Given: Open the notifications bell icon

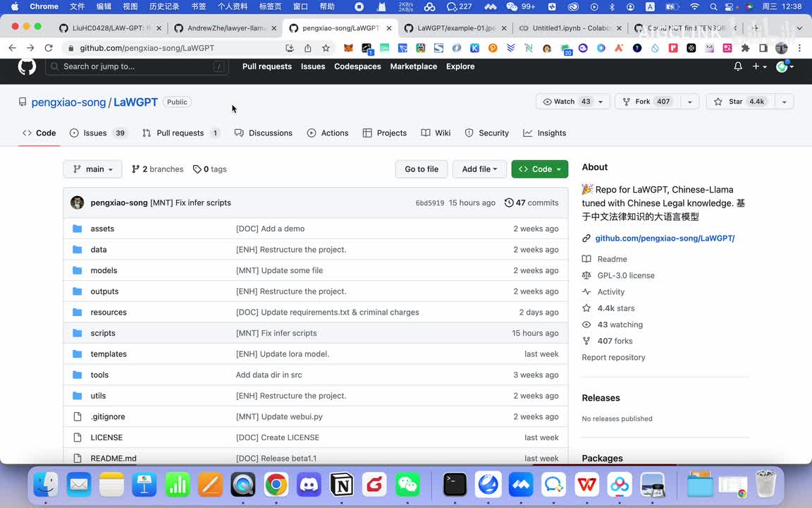Looking at the screenshot, I should tap(738, 66).
